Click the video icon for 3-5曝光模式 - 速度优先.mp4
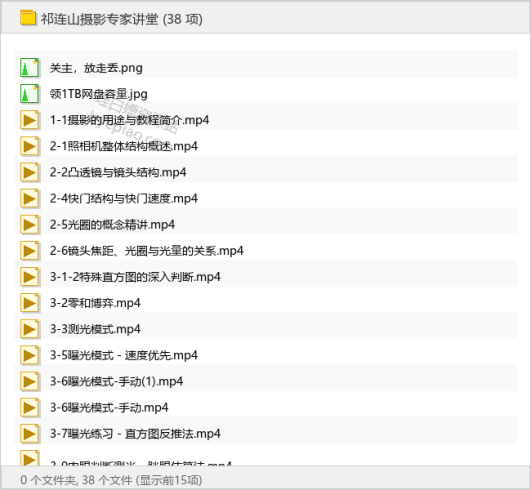 (x=29, y=355)
